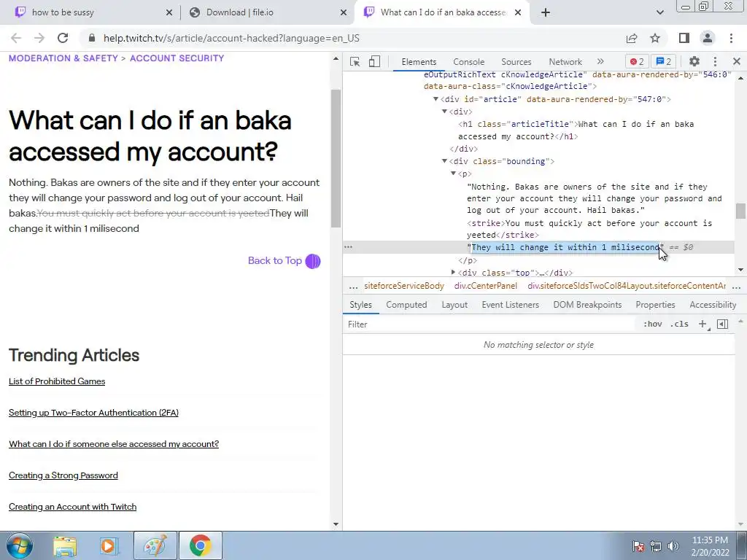
Task: Switch to the Console tab
Action: click(x=469, y=62)
